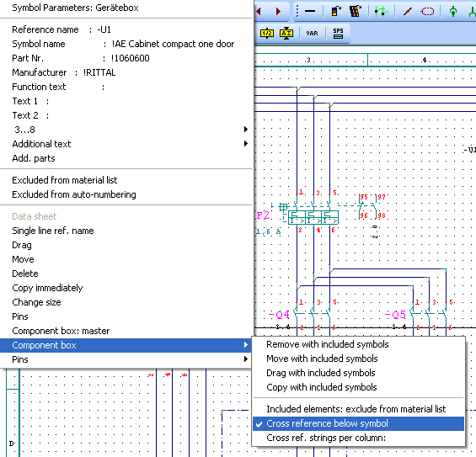
Task: Click the green connection nodes icon
Action: click(x=381, y=12)
